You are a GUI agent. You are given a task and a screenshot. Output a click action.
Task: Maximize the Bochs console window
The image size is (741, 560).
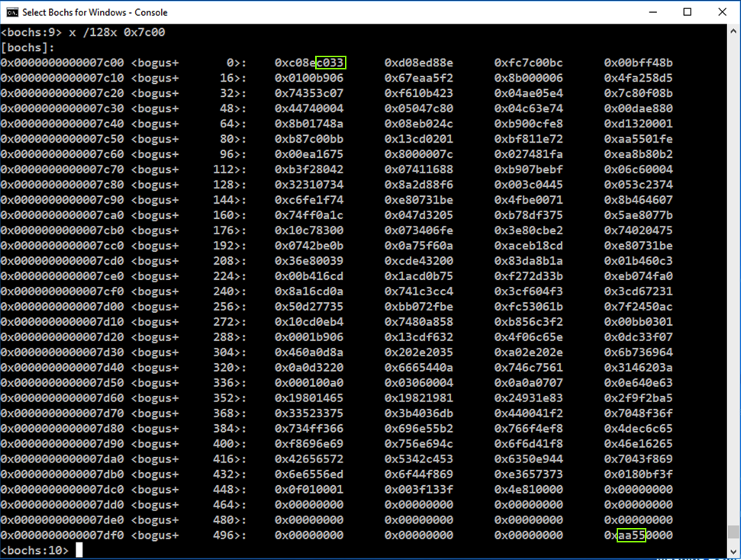tap(687, 11)
